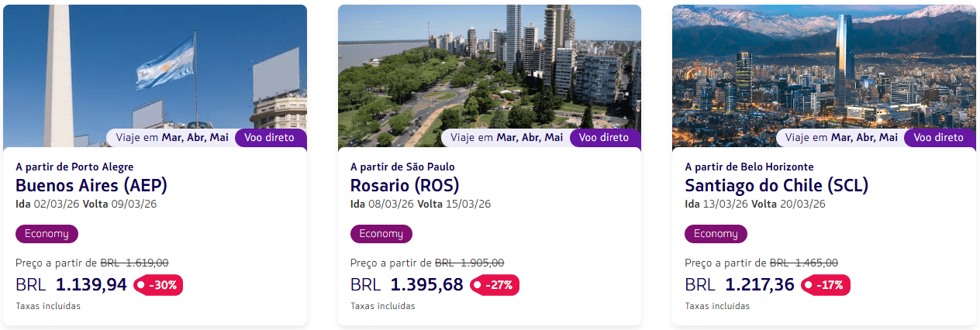Click the BRL 1.139,94 price

[x=71, y=285]
